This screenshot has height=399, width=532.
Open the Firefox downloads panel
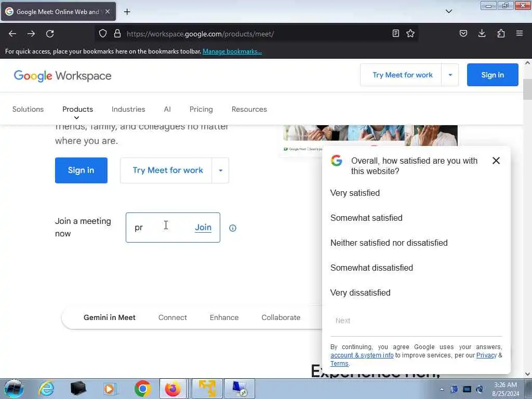[482, 33]
